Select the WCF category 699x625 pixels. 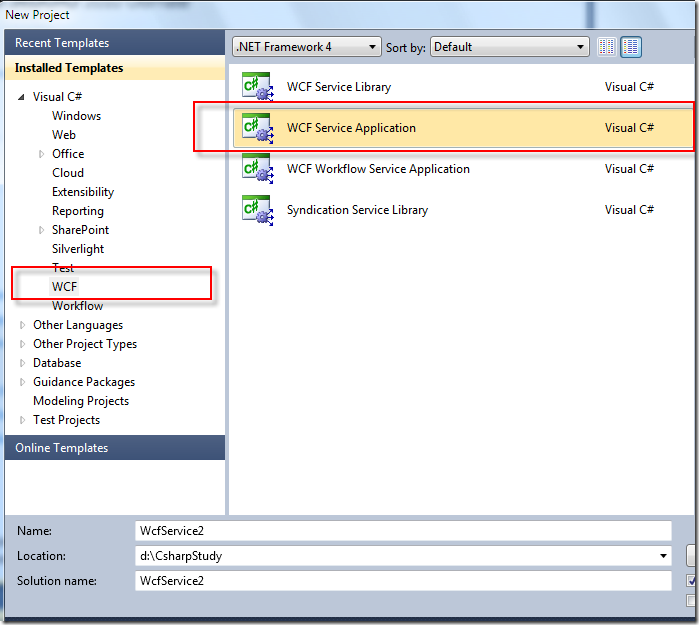click(64, 287)
